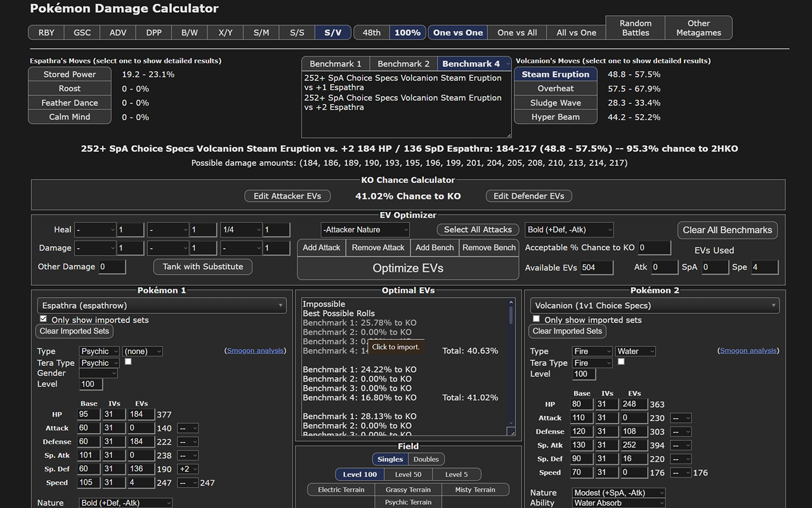Toggle Grassy Terrain

[x=408, y=490]
